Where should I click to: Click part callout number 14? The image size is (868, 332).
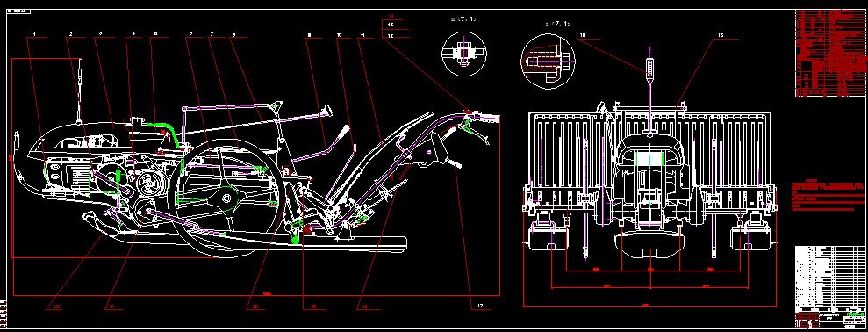(391, 17)
